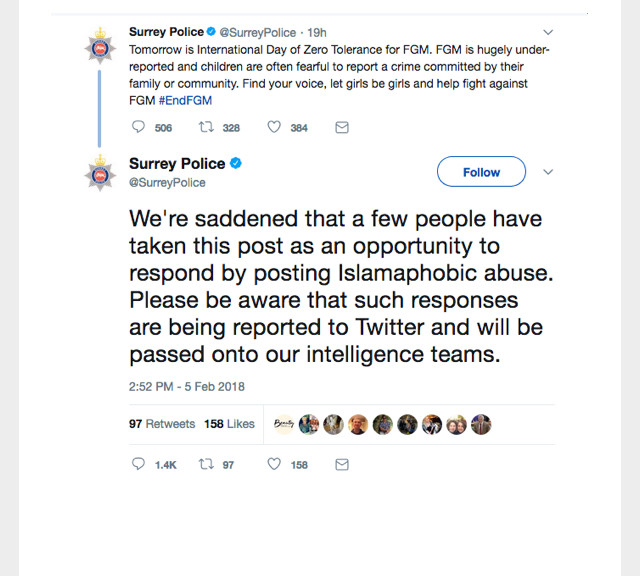Open the 2:52 PM - 5 Feb 2018 timestamp
Image resolution: width=640 pixels, height=576 pixels.
[187, 386]
